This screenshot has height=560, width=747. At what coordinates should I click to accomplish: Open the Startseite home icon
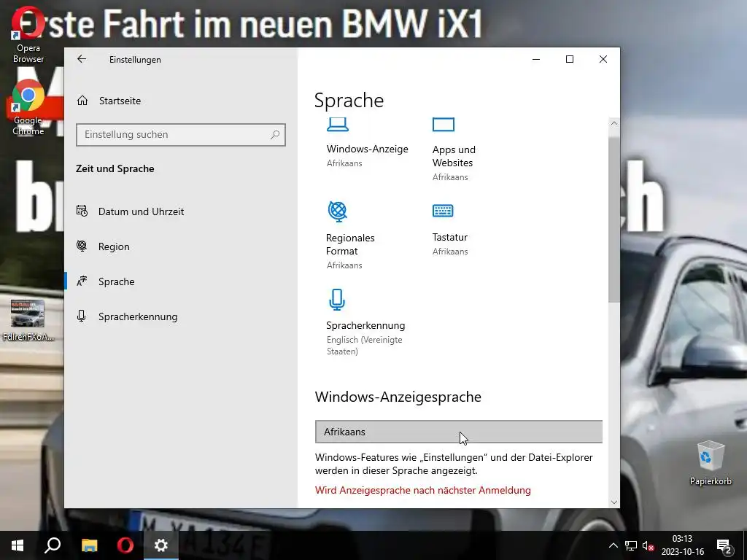tap(82, 101)
